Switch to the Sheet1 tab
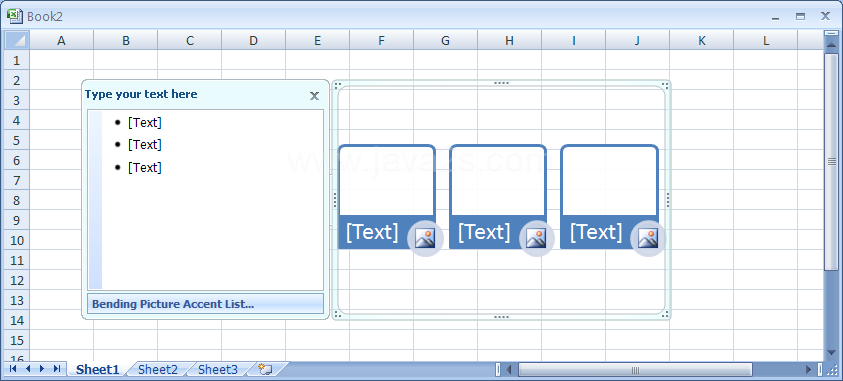The width and height of the screenshot is (843, 381). pyautogui.click(x=97, y=369)
